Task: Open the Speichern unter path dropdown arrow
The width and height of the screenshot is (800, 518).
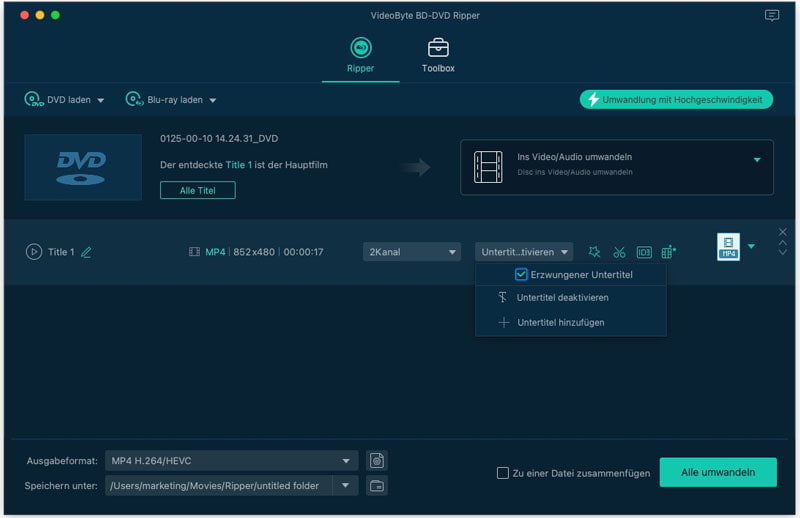Action: [x=345, y=486]
